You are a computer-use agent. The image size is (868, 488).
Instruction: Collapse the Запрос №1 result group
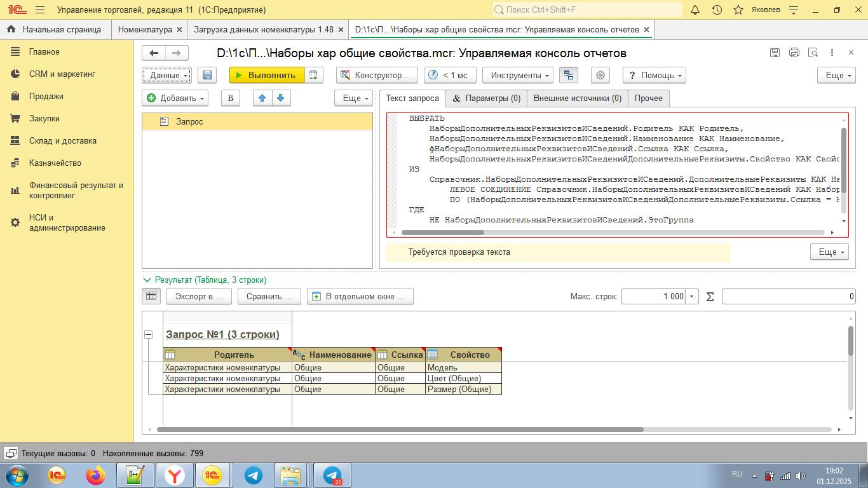pos(149,334)
